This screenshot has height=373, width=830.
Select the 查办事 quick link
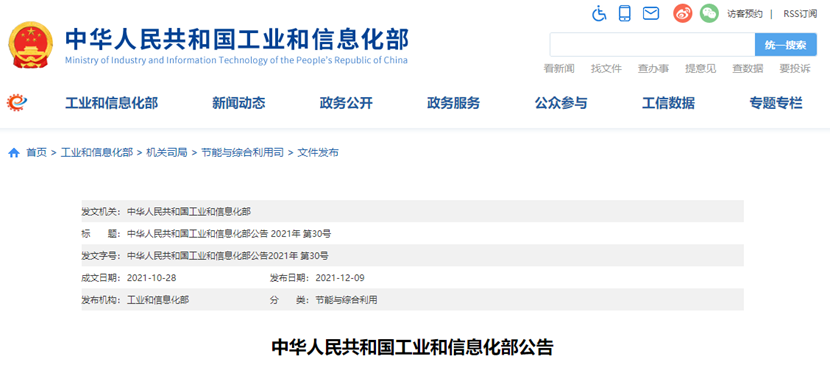click(x=653, y=68)
